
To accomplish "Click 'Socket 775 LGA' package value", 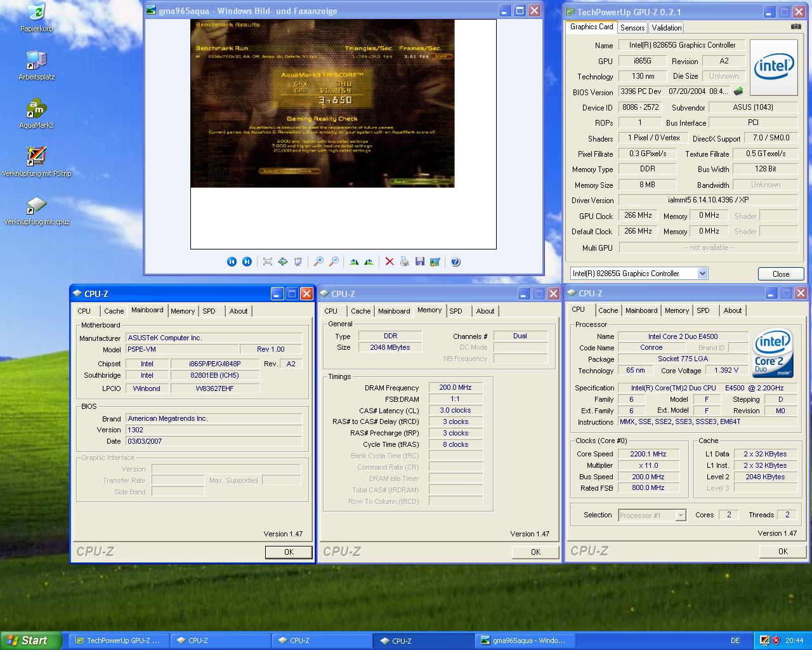I will 683,359.
